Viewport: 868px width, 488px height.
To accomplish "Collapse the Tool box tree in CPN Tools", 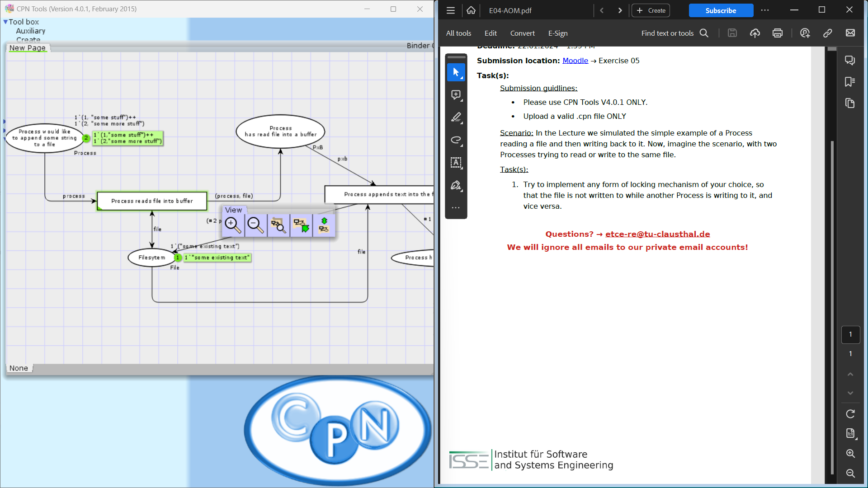I will pos(5,21).
